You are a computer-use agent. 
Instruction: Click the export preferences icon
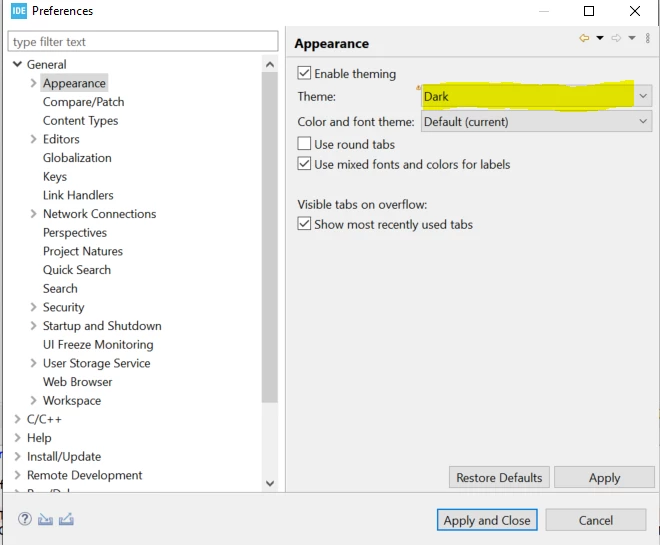click(x=66, y=519)
